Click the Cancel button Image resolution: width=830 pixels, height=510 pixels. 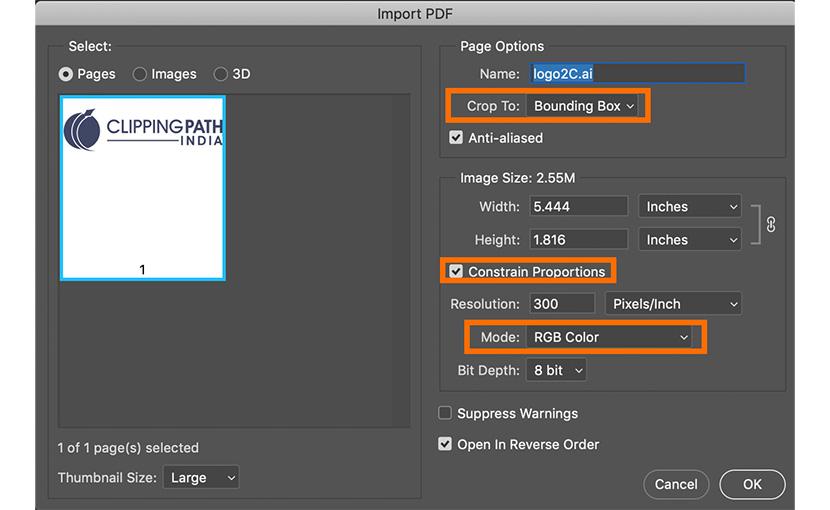click(x=676, y=484)
